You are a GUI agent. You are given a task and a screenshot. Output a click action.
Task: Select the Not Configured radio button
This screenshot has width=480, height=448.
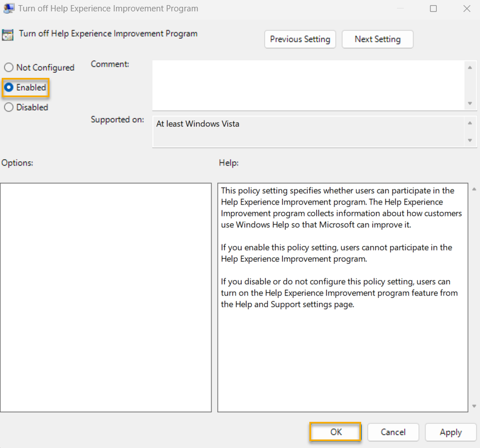coord(9,67)
